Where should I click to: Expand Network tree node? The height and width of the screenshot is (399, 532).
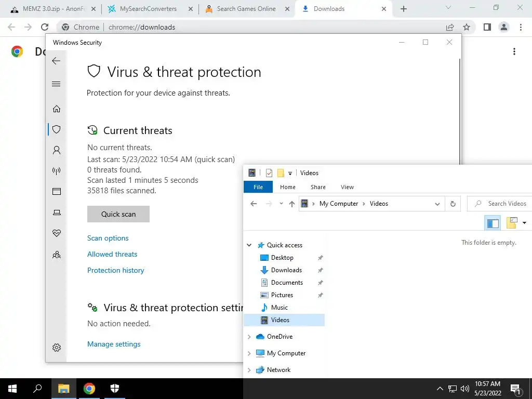click(x=249, y=370)
